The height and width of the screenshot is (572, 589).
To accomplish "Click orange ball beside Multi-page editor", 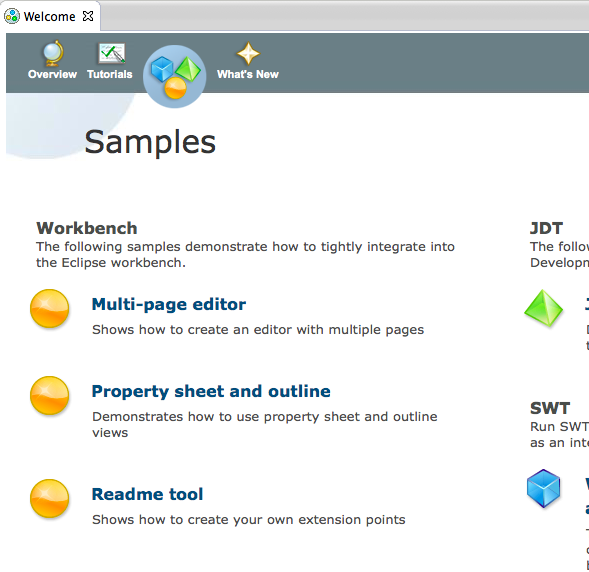I will [50, 309].
